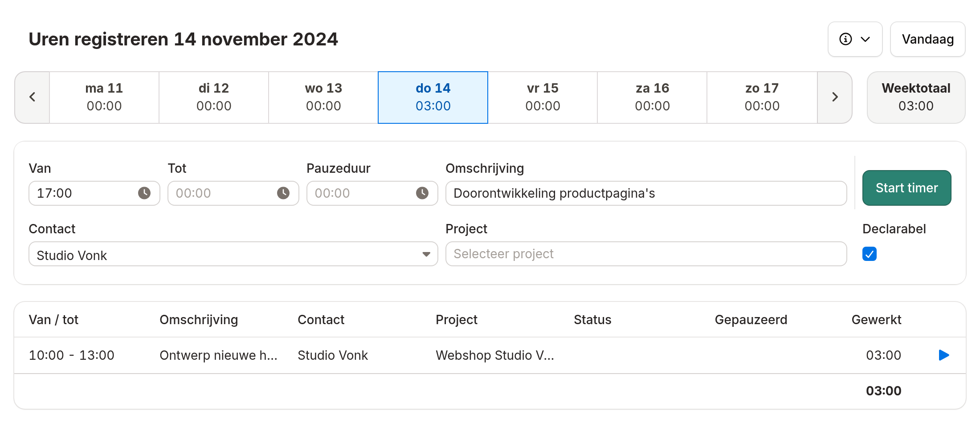Open clock picker in Pauzeduur field
Viewport: 980px width, 423px height.
point(422,193)
